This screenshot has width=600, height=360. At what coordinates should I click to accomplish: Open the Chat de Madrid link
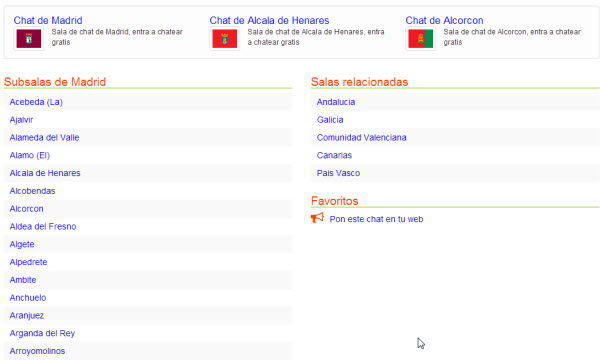tap(48, 20)
